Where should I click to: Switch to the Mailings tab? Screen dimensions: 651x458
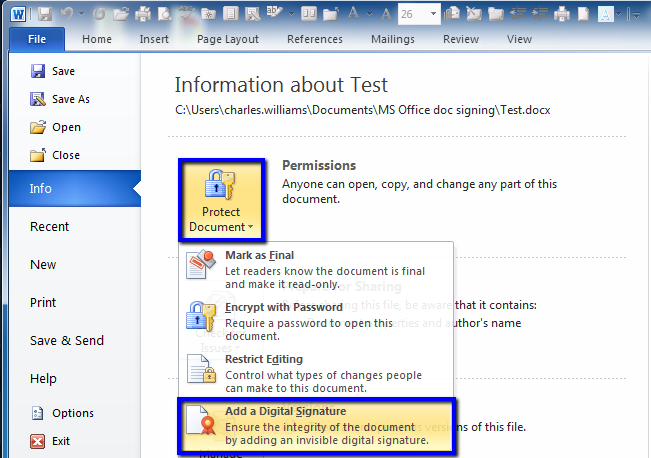pyautogui.click(x=393, y=39)
